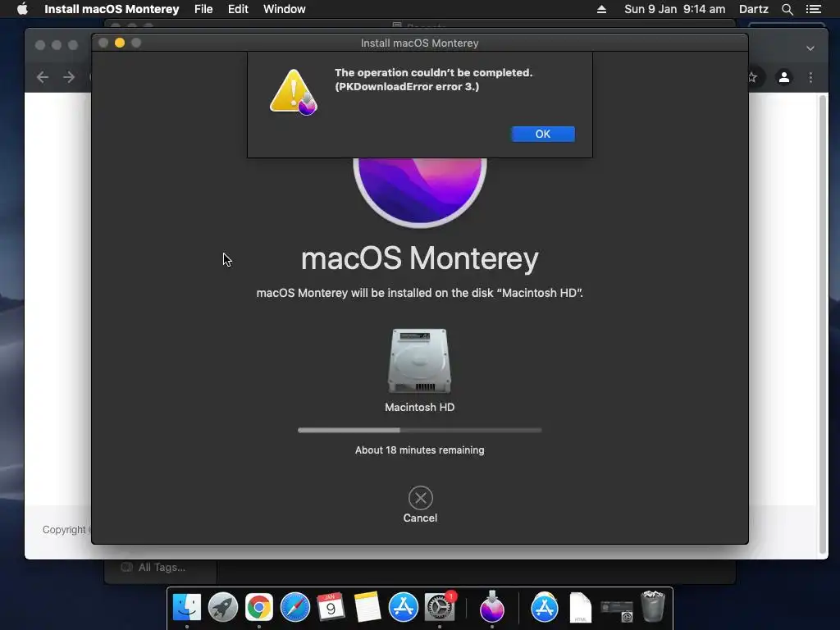Image resolution: width=840 pixels, height=630 pixels.
Task: Open Finder from the Dock
Action: click(x=187, y=607)
